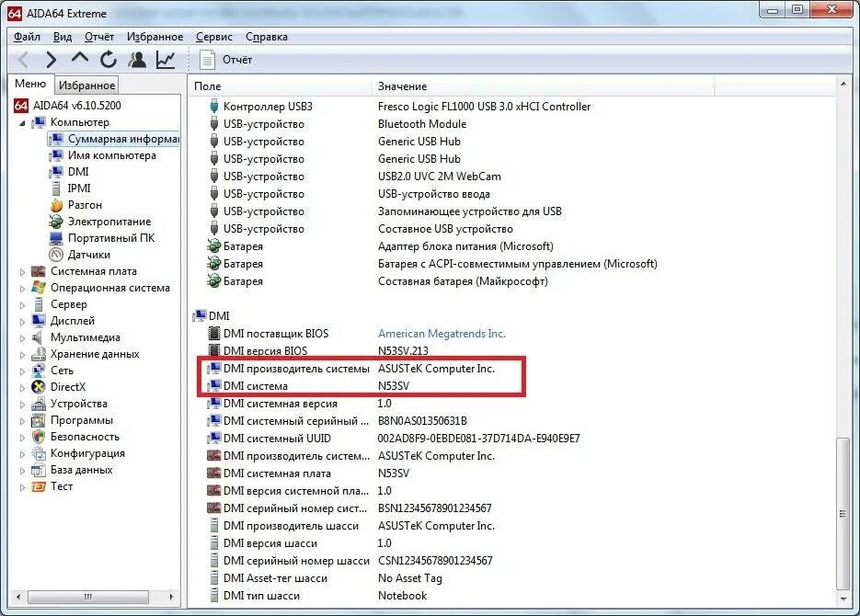Click the sidebar horizontal scrollbar thumb
860x616 pixels.
tap(87, 597)
